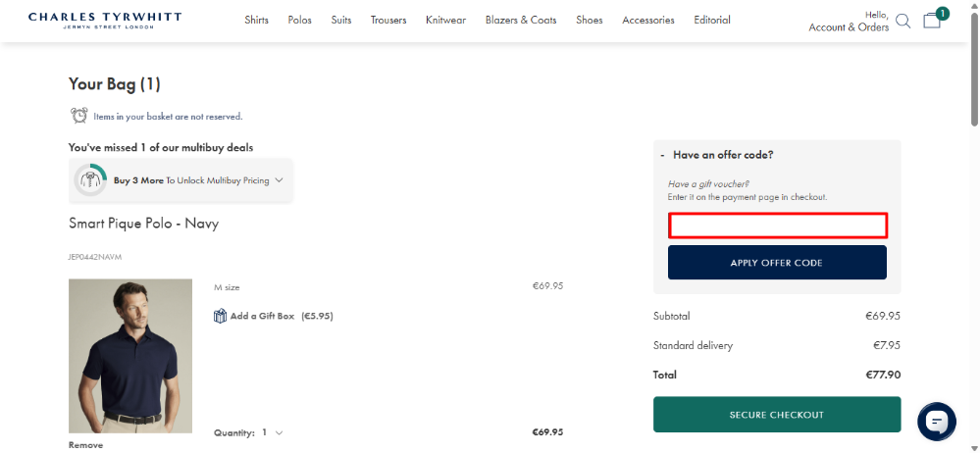Screen dimensions: 980x453
Task: Open the Knitwear menu
Action: pos(445,20)
